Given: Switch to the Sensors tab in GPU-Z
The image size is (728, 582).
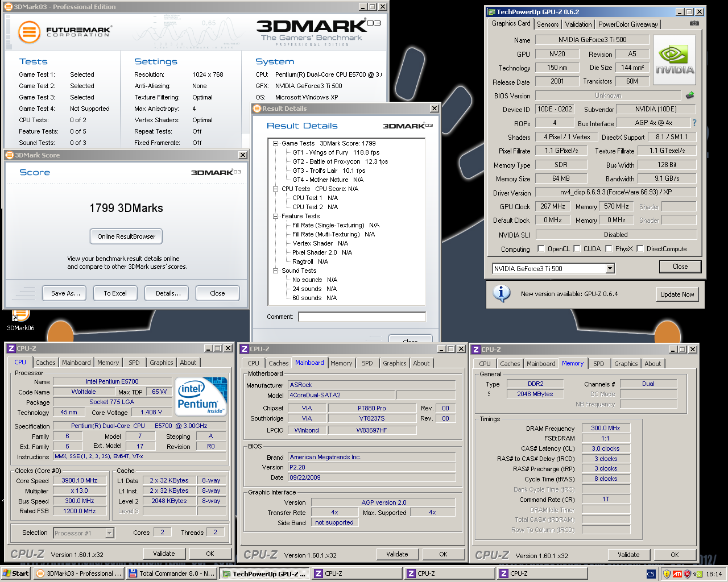Looking at the screenshot, I should click(x=548, y=24).
